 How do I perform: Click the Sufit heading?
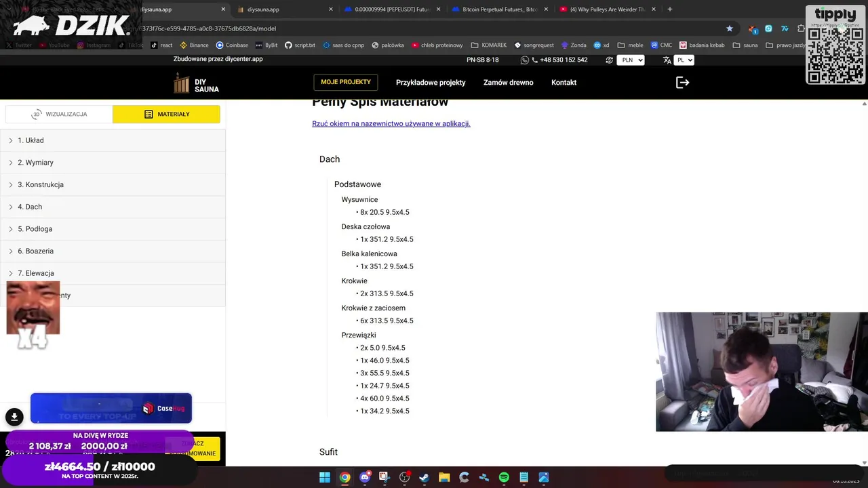(328, 452)
